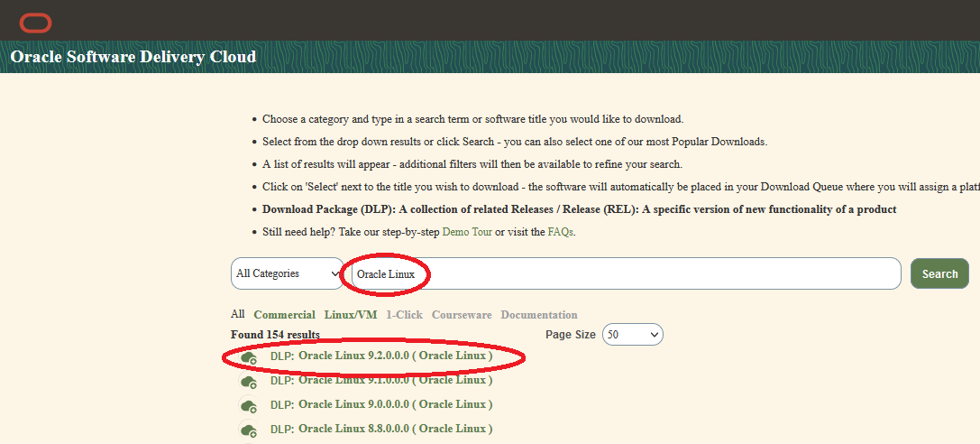The image size is (980, 444).
Task: Click the 'Page Size' label
Action: 571,335
